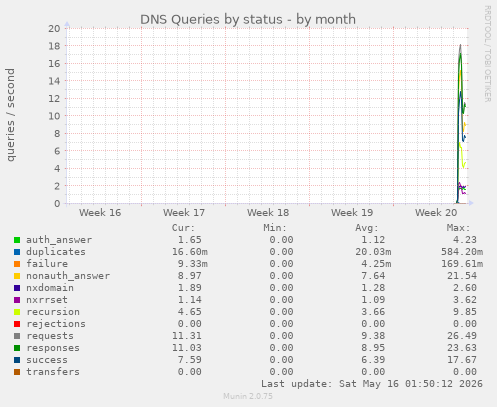Screen dimensions: 497x407
Task: Click the Week 20 axis label
Action: point(436,213)
